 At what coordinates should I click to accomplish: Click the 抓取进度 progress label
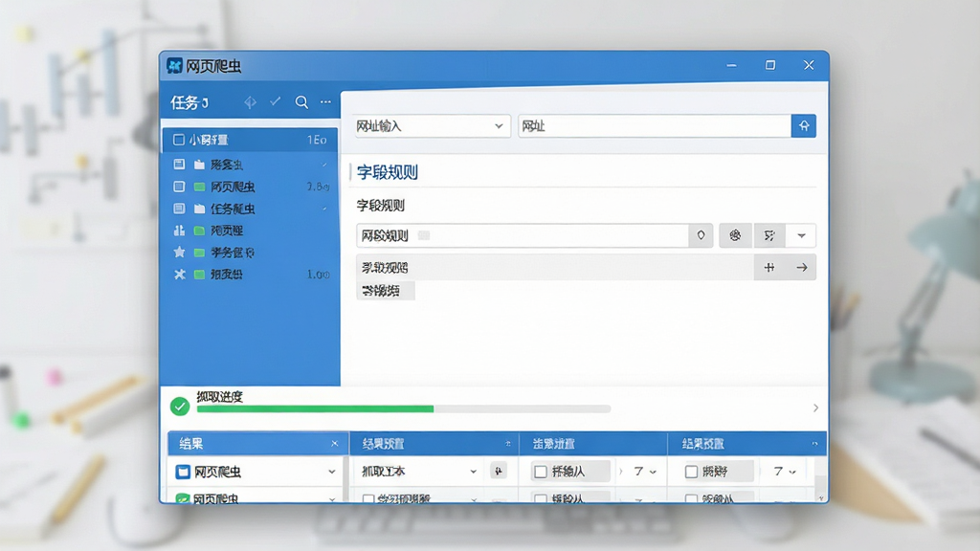[219, 397]
